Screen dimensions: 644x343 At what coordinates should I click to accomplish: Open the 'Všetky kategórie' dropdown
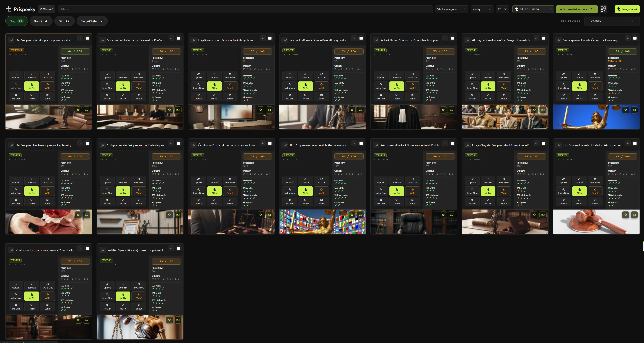tap(451, 9)
